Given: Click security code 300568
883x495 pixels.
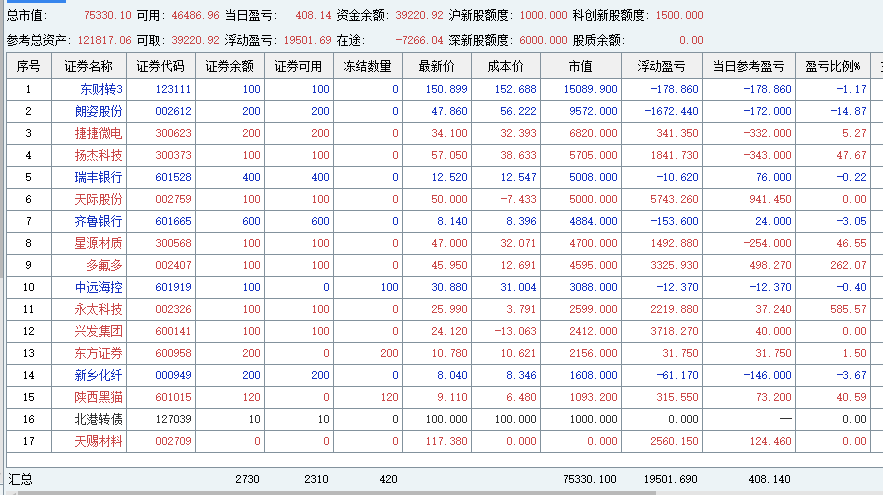Looking at the screenshot, I should coord(173,243).
